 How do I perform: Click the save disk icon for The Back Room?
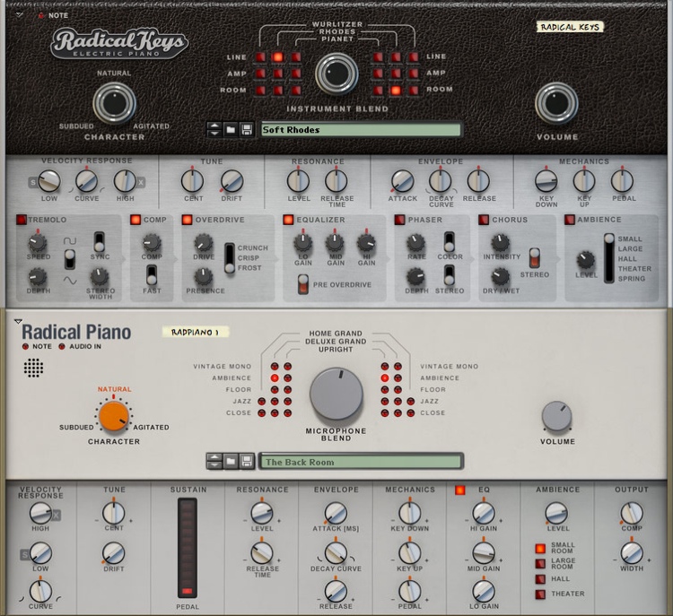(x=247, y=462)
